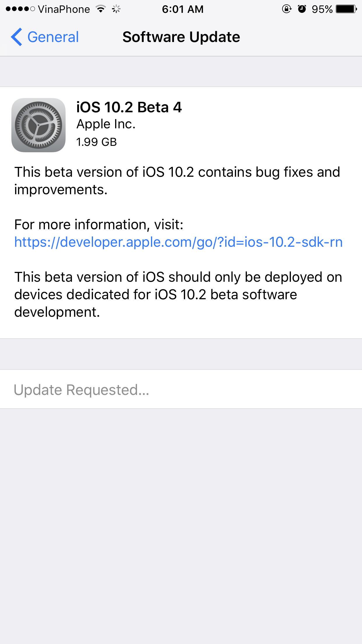Viewport: 362px width, 644px height.
Task: Tap the Settings gear update icon
Action: point(38,125)
